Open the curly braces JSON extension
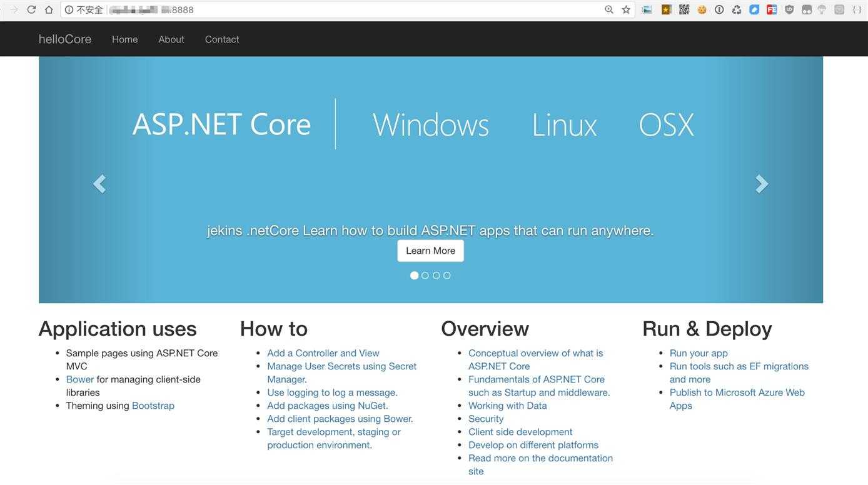Image resolution: width=868 pixels, height=485 pixels. [x=857, y=9]
